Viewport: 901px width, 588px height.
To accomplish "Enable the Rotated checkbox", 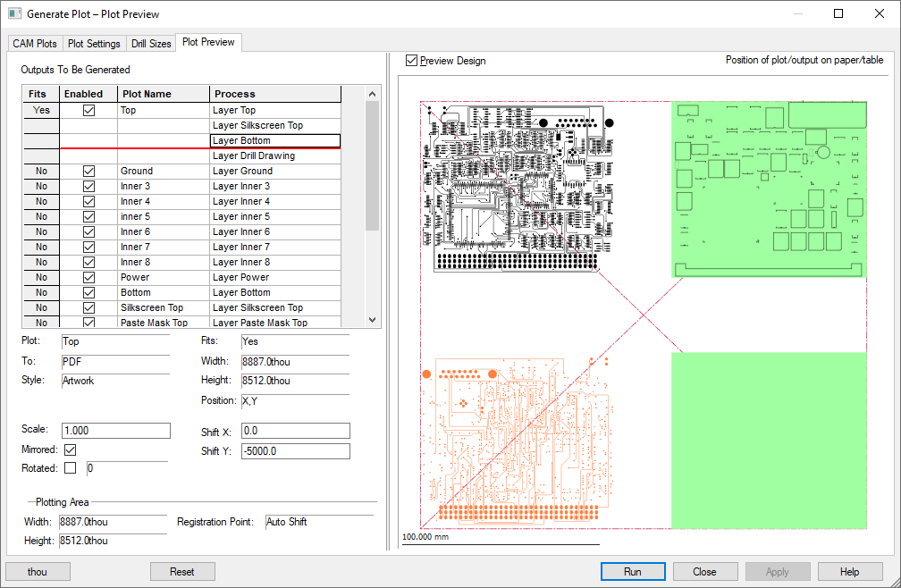I will click(71, 468).
